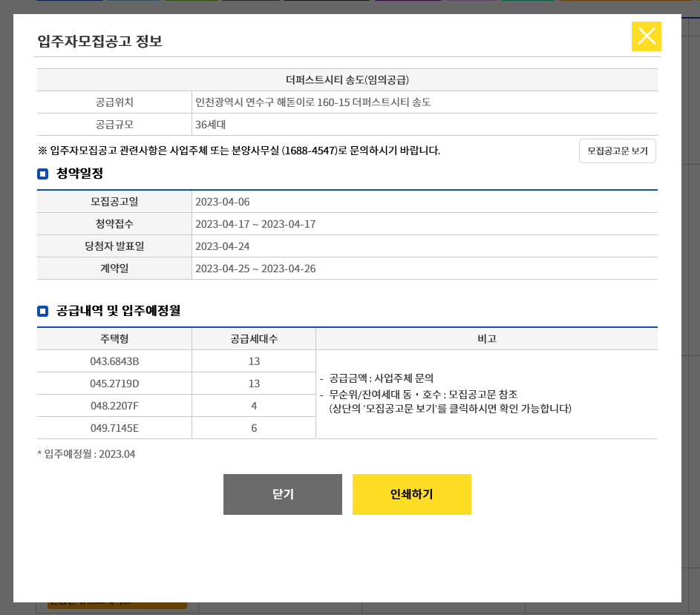This screenshot has height=615, width=700.
Task: Select the 계약일 row label
Action: point(114,269)
